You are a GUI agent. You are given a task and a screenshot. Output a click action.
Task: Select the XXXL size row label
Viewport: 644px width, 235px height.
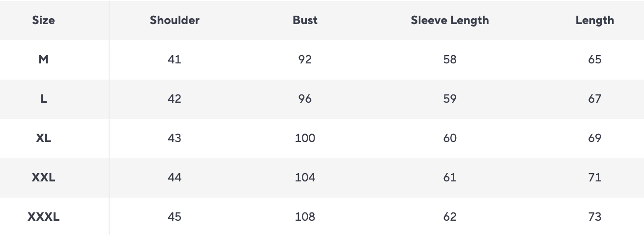click(43, 217)
